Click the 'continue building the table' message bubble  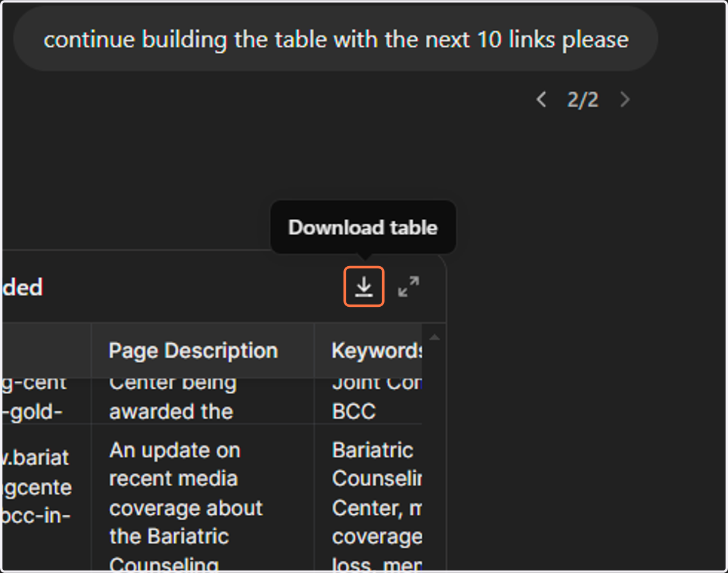tap(335, 39)
